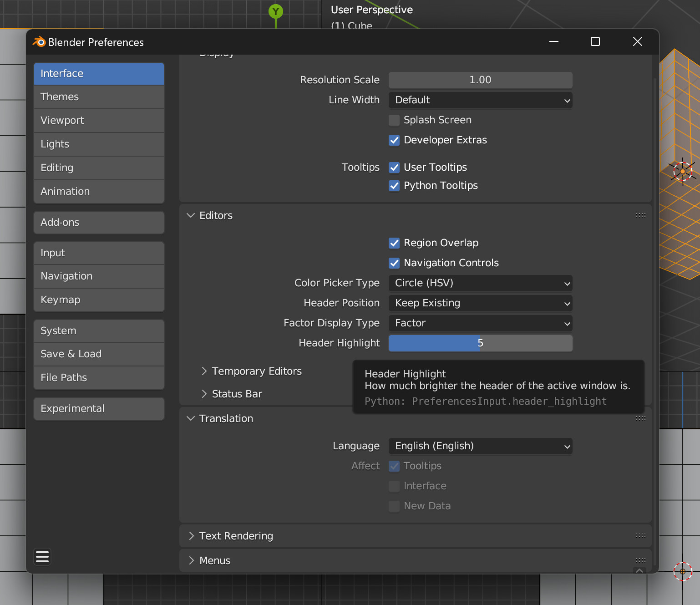
Task: Open the Line Width dropdown
Action: click(480, 100)
